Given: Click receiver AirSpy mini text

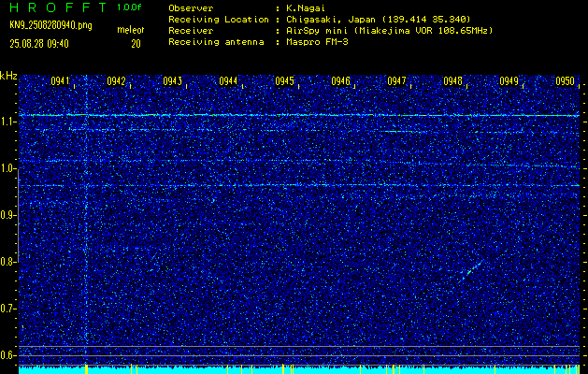Looking at the screenshot, I should coord(389,30).
